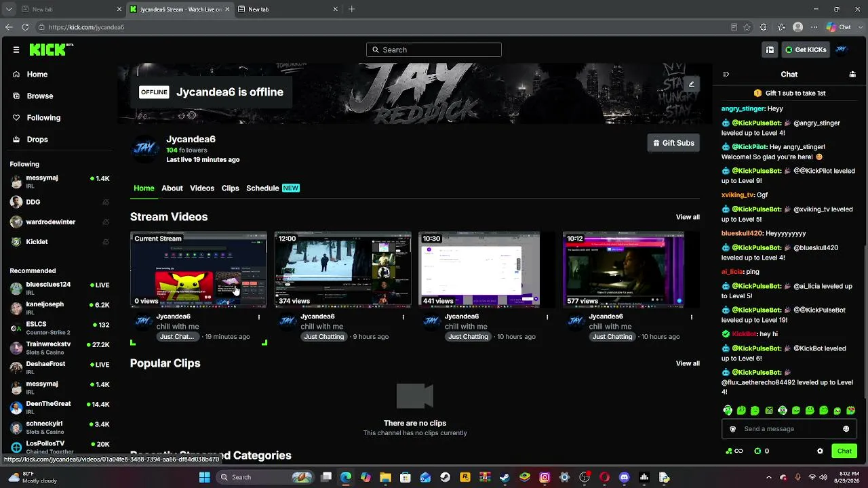The image size is (868, 488).
Task: Open the profile avatar in Kick header
Action: 842,49
